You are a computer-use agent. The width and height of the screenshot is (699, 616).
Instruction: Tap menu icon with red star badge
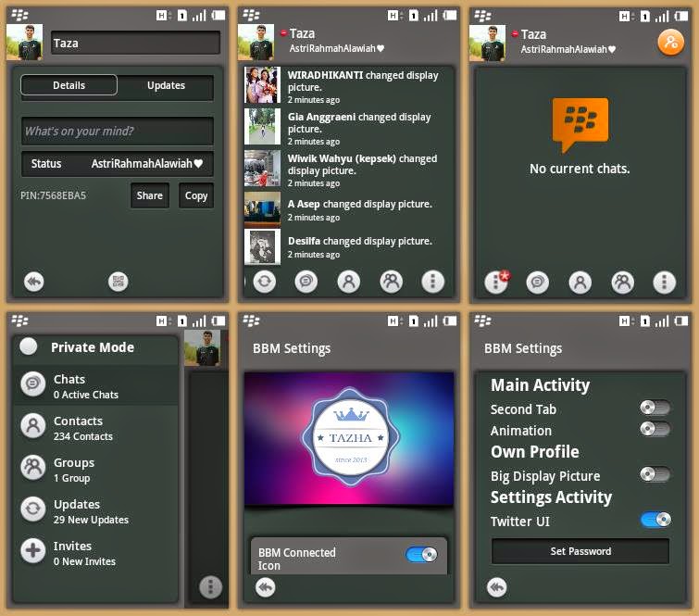tap(496, 282)
